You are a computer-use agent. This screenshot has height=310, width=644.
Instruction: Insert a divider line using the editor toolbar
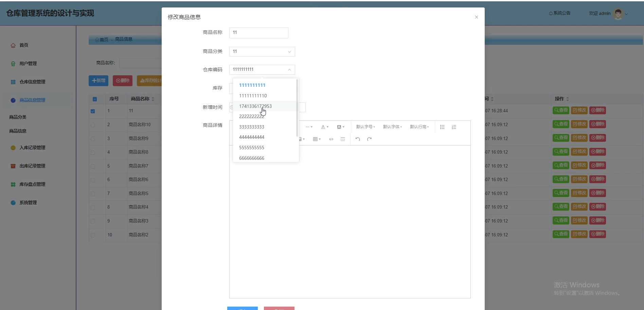[343, 139]
